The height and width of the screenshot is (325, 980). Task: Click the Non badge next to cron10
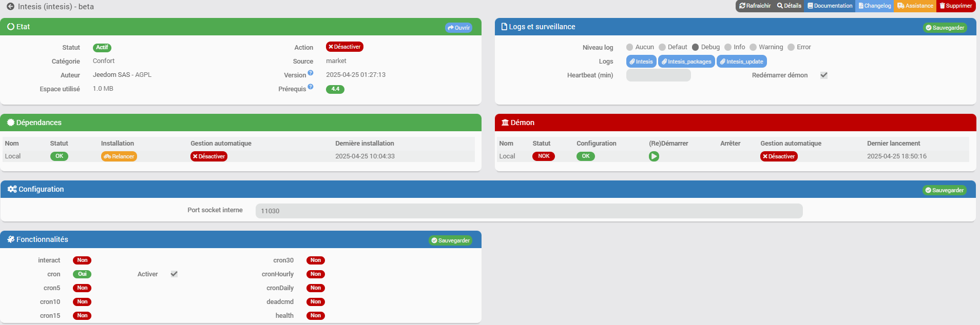[x=82, y=302]
